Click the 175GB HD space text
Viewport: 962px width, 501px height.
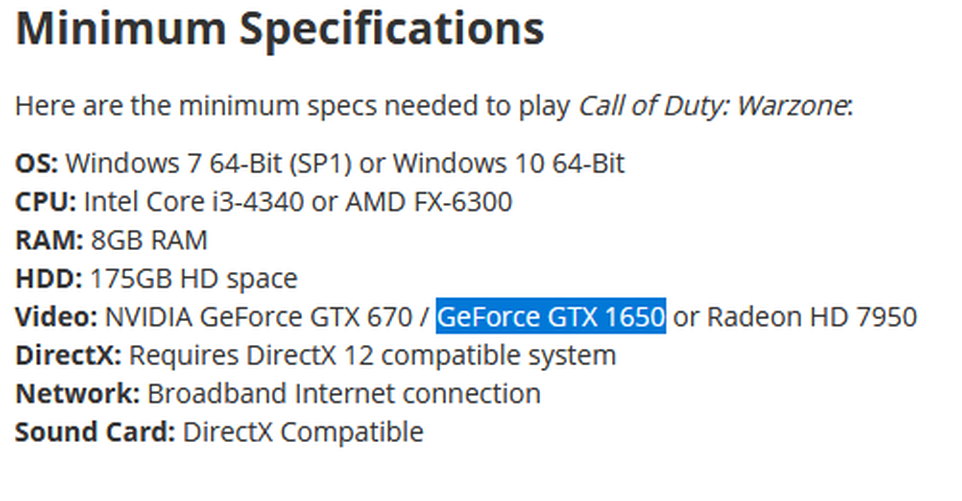(x=194, y=278)
